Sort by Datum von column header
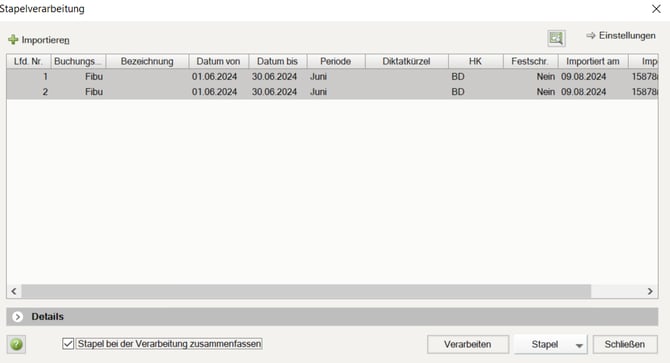Viewport: 670px width, 363px height. [x=218, y=61]
